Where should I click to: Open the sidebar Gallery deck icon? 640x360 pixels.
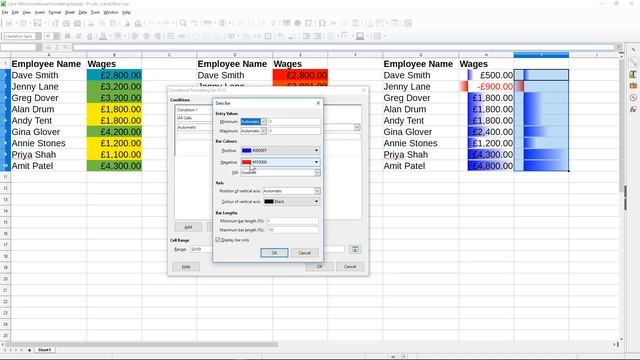point(633,86)
